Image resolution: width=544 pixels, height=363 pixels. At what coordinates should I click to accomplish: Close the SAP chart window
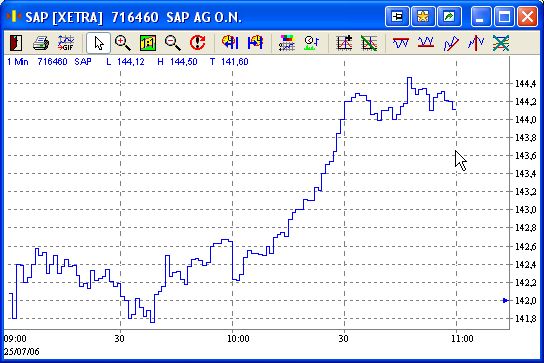point(527,16)
